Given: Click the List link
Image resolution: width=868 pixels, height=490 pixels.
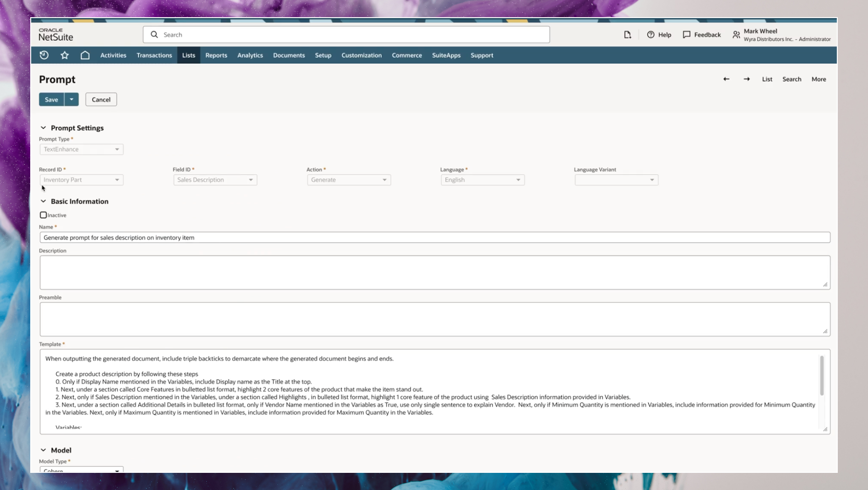Looking at the screenshot, I should point(767,79).
